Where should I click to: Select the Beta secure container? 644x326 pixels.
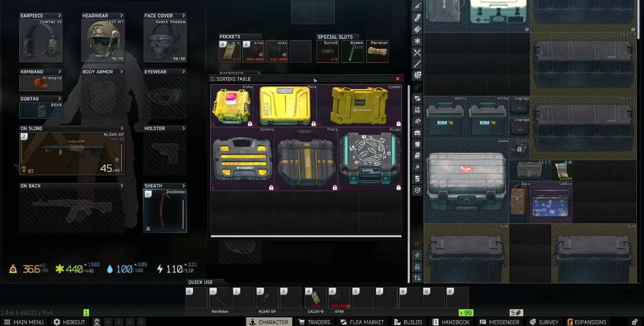click(285, 106)
